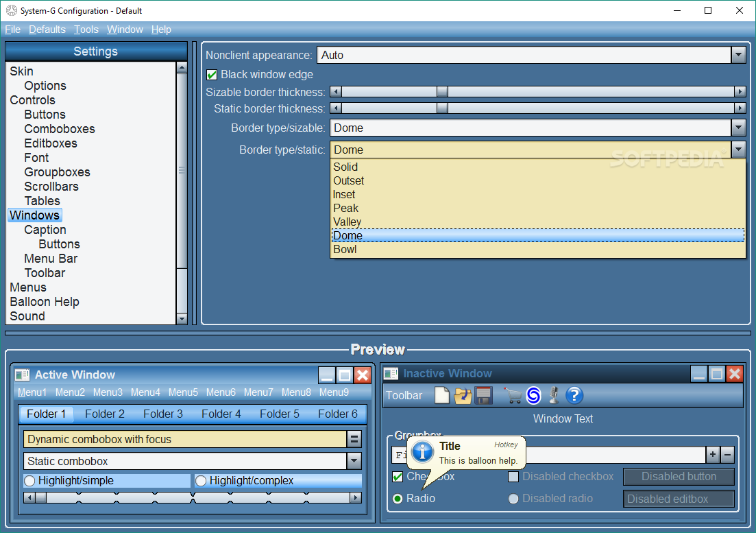
Task: Click the balloon help info icon
Action: coord(422,452)
